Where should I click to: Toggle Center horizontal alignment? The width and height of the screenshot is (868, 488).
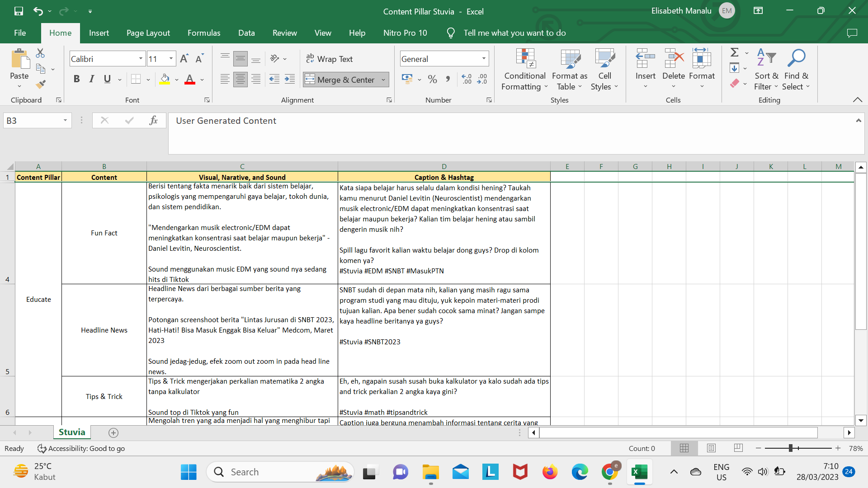pos(241,79)
